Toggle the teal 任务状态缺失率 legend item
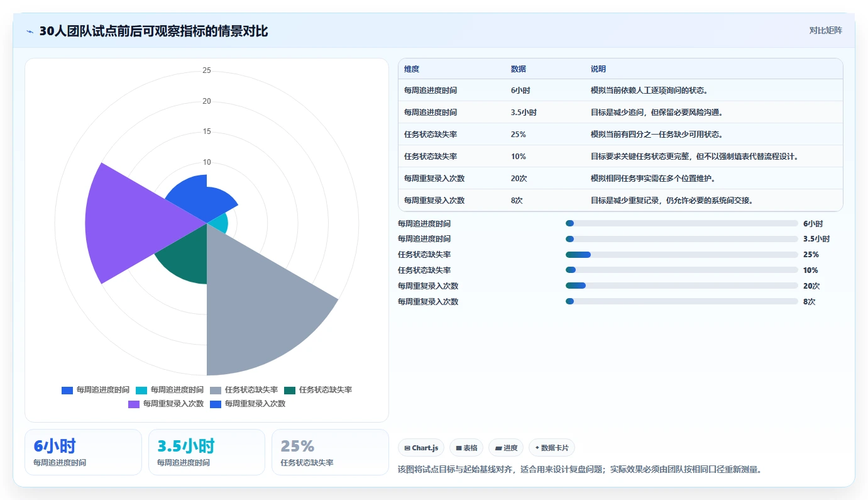 tap(318, 390)
